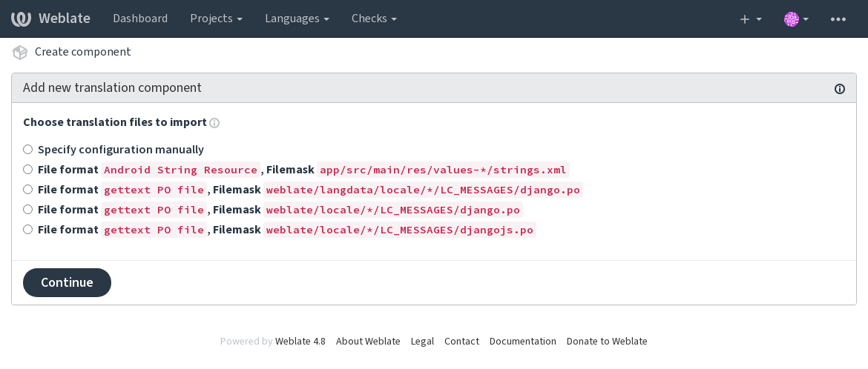Click the Continue button
This screenshot has width=868, height=369.
pos(67,283)
